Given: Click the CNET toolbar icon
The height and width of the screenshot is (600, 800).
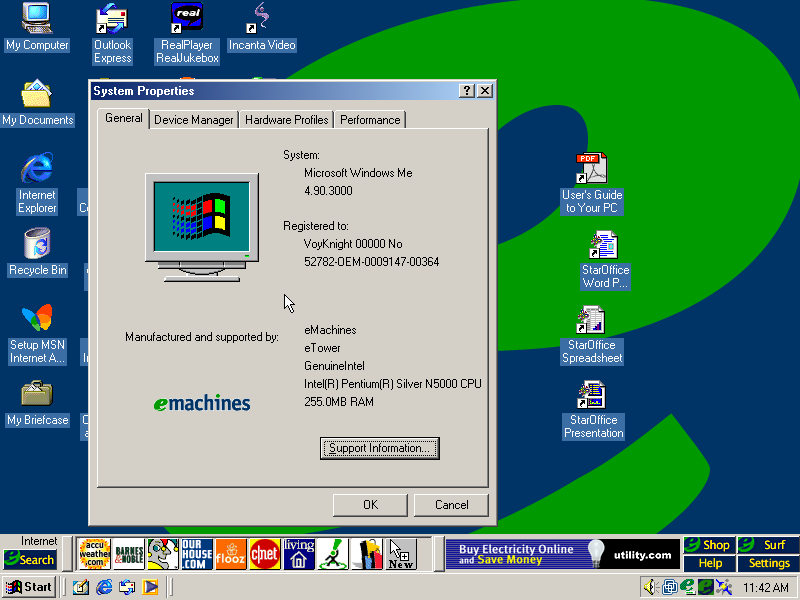Looking at the screenshot, I should [264, 554].
